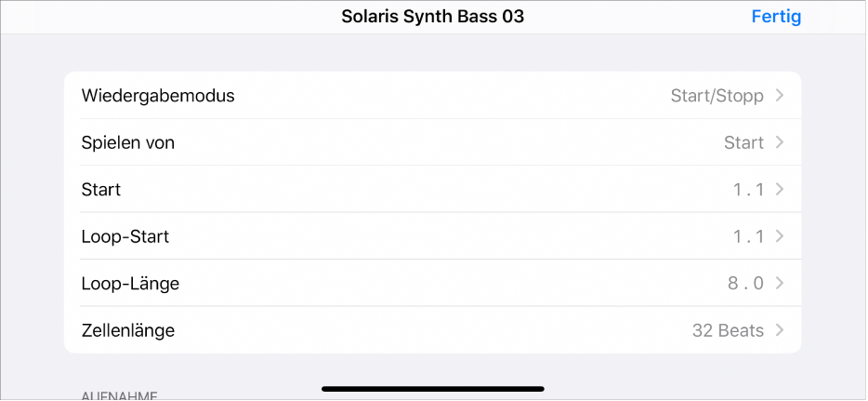Click the 32 Beats value
This screenshot has width=868, height=401.
click(728, 330)
